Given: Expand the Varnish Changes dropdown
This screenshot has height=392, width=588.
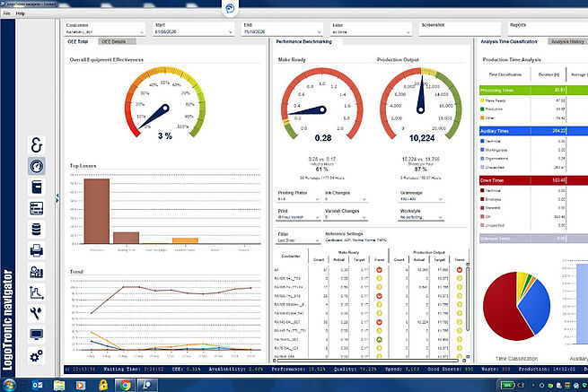Looking at the screenshot, I should click(345, 217).
